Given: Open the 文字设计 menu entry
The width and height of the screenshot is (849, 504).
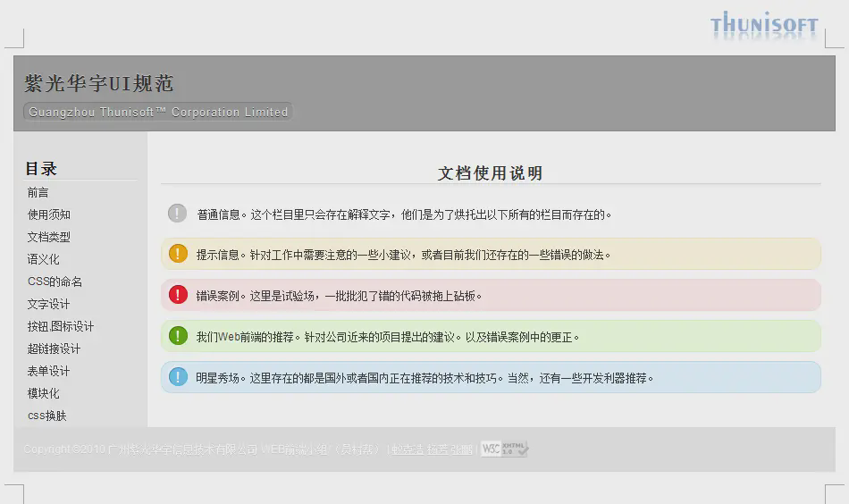Looking at the screenshot, I should 49,304.
